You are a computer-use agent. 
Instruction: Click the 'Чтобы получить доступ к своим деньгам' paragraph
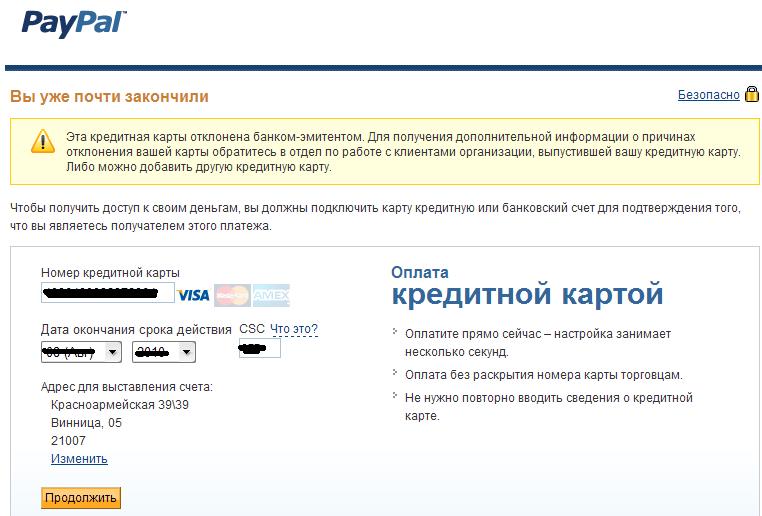375,217
